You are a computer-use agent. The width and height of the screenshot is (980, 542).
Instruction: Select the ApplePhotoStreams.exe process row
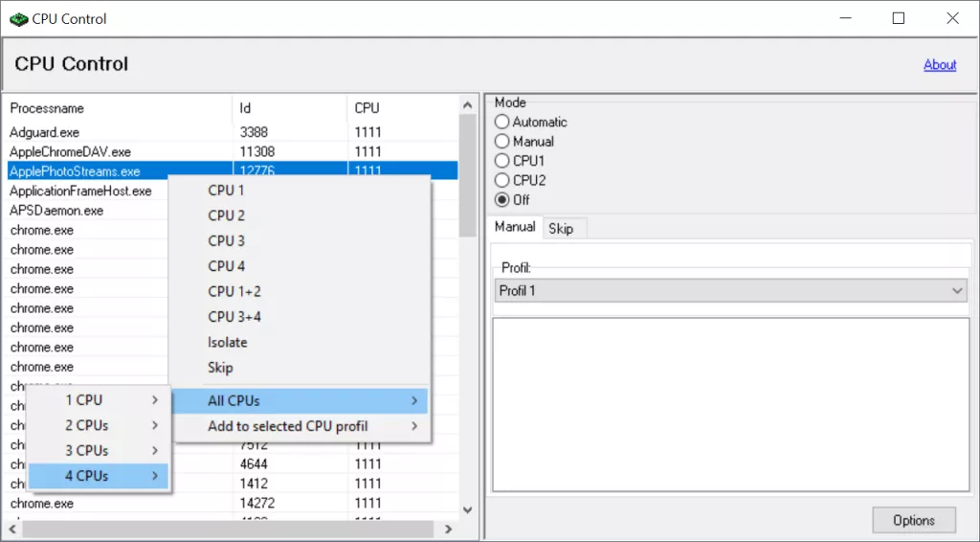(x=233, y=170)
